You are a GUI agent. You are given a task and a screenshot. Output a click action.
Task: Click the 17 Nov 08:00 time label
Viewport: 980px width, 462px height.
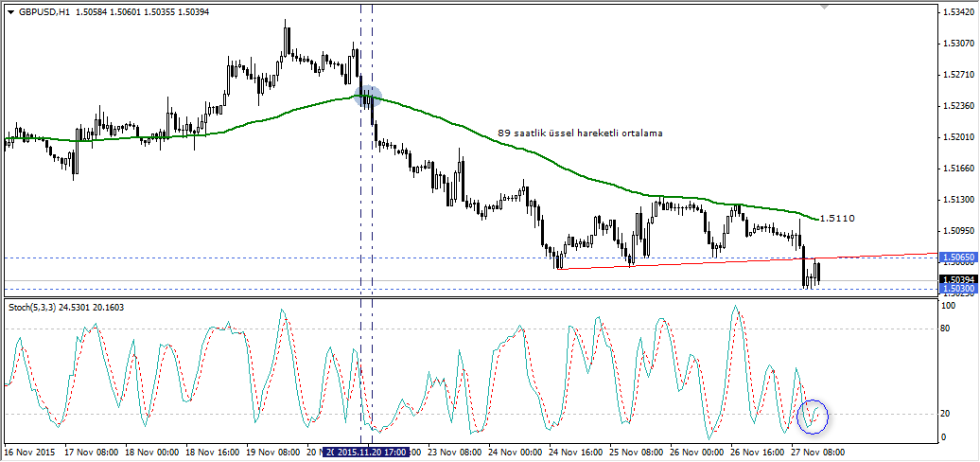click(x=92, y=452)
